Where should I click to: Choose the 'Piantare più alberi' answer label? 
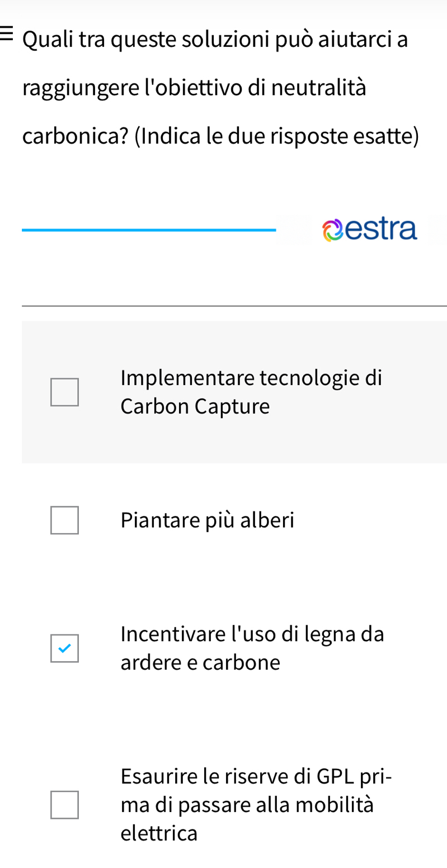(x=207, y=520)
